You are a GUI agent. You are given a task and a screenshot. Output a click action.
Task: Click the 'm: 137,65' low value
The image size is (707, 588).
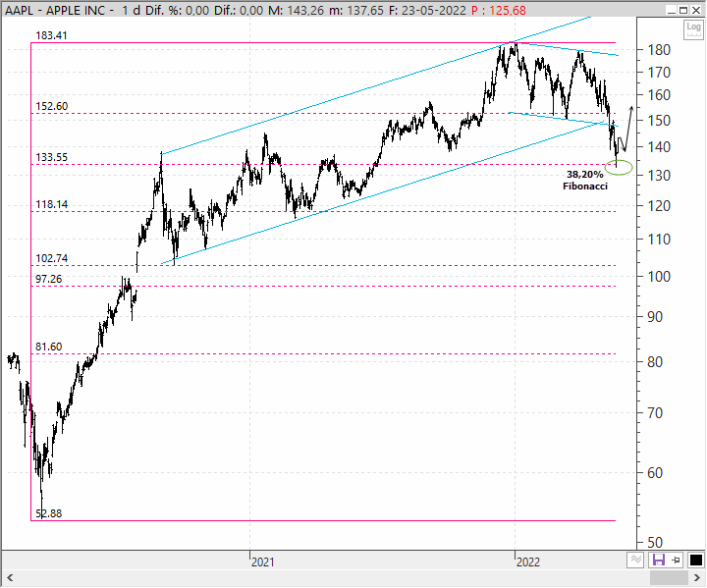click(356, 11)
